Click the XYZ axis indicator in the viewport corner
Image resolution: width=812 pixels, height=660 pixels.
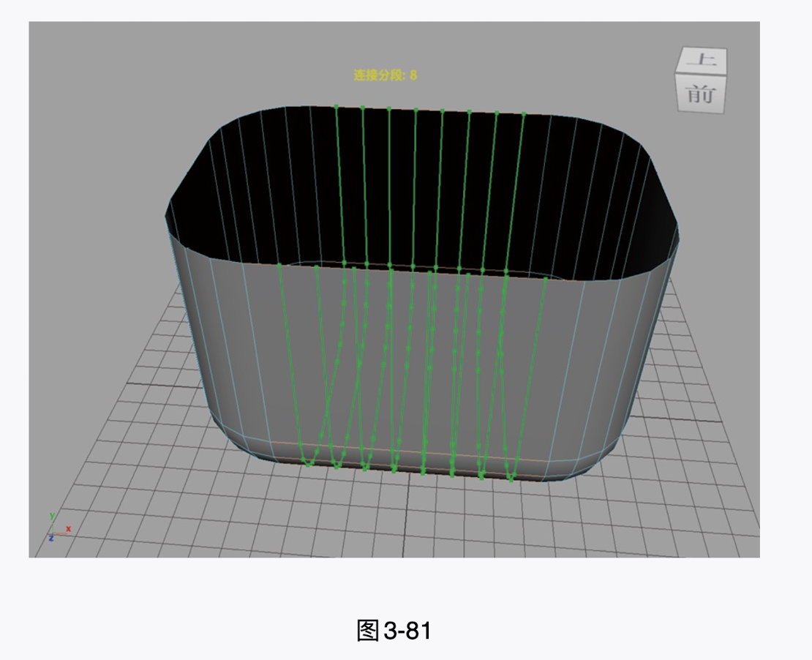click(x=59, y=528)
